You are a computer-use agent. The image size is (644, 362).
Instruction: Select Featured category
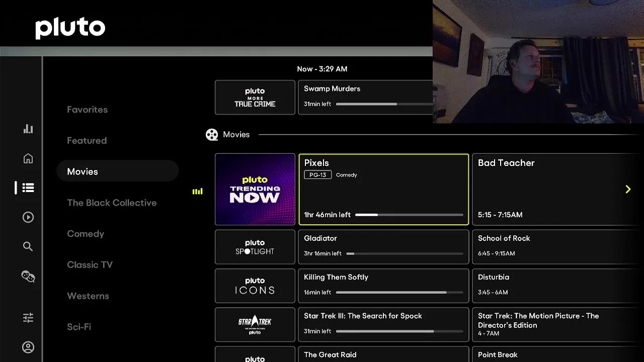(87, 141)
